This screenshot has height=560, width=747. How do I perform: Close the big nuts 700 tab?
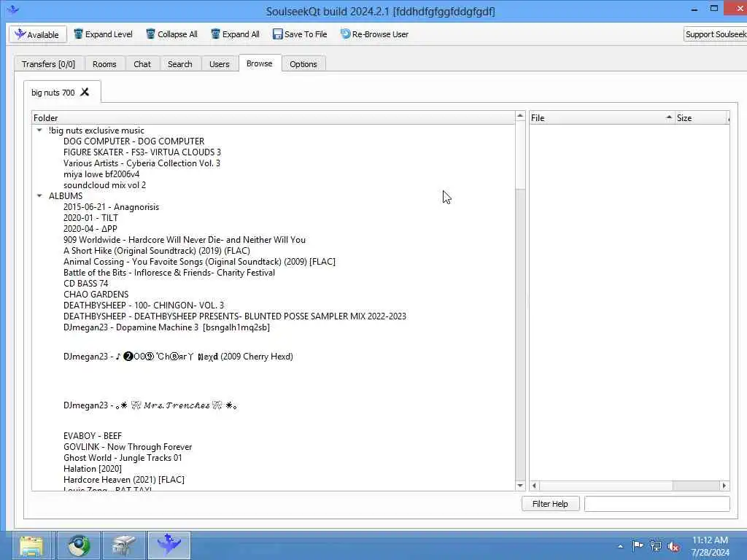click(85, 92)
